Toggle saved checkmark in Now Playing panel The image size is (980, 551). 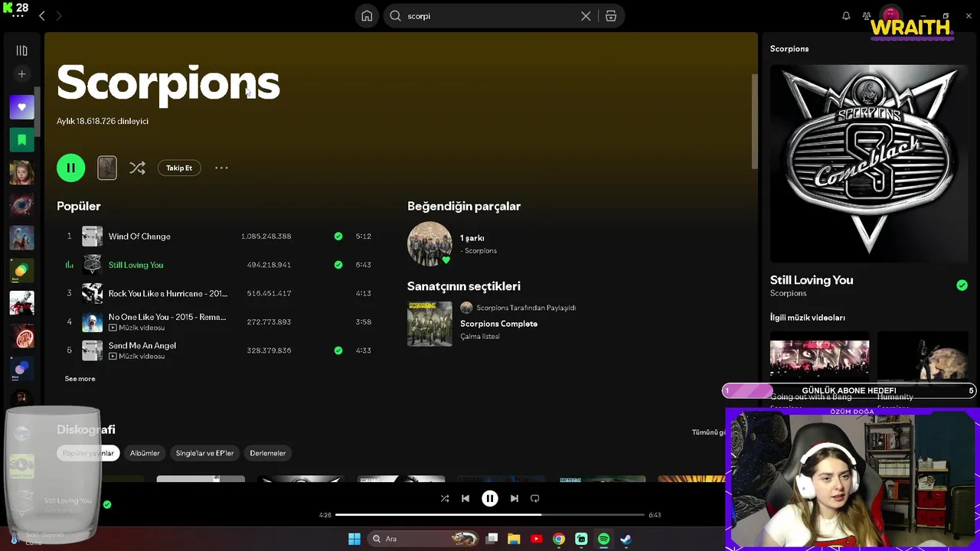(962, 285)
